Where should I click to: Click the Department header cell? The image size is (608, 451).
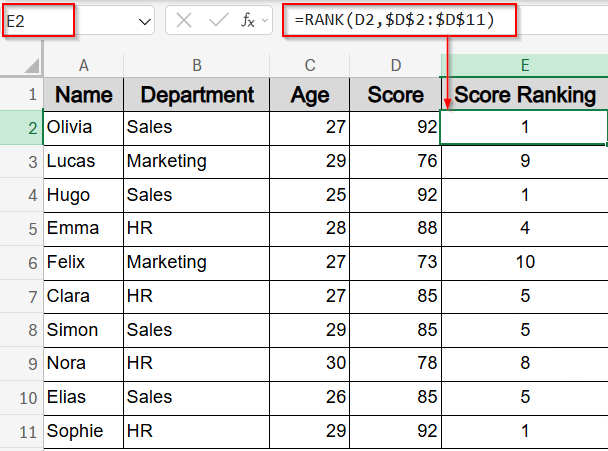point(197,95)
